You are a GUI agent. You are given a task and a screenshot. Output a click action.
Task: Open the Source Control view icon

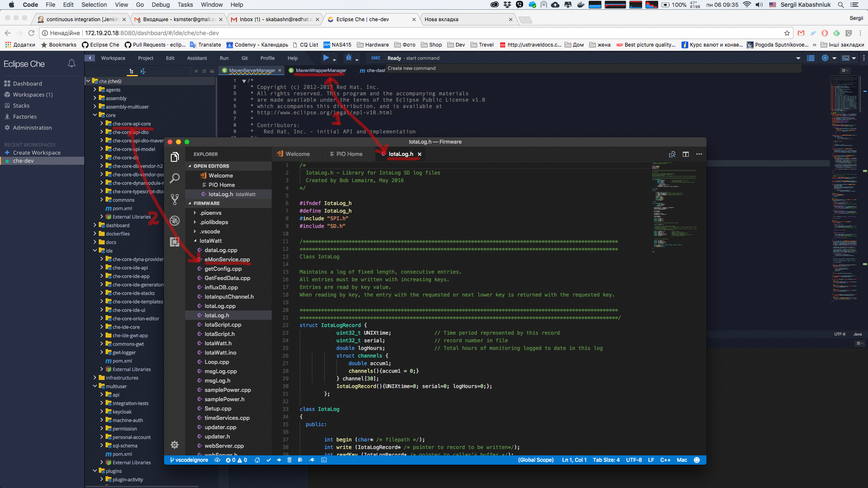pos(175,199)
